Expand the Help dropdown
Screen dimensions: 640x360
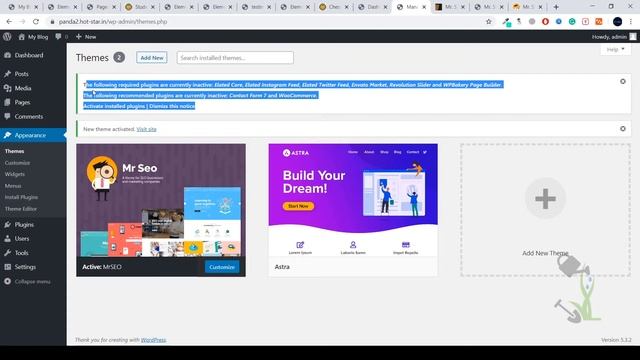click(616, 49)
